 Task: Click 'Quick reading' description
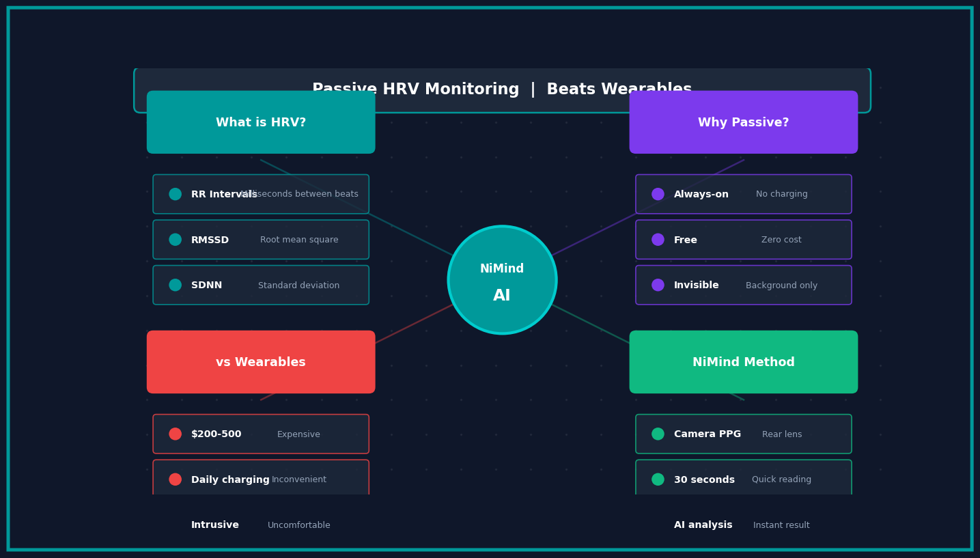[x=781, y=480]
